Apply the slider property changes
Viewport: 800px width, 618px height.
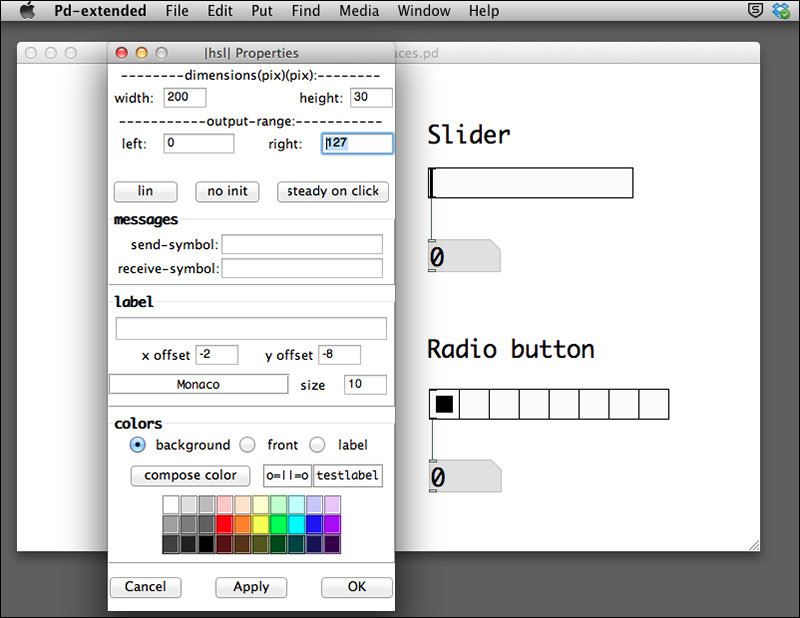251,587
